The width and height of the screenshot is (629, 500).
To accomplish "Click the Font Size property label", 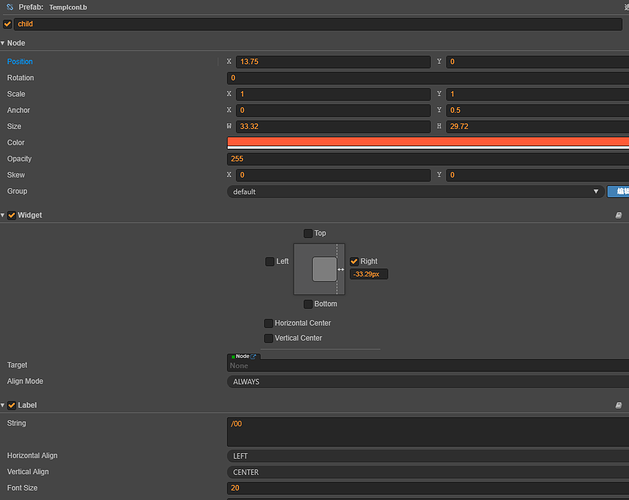I will (22, 488).
